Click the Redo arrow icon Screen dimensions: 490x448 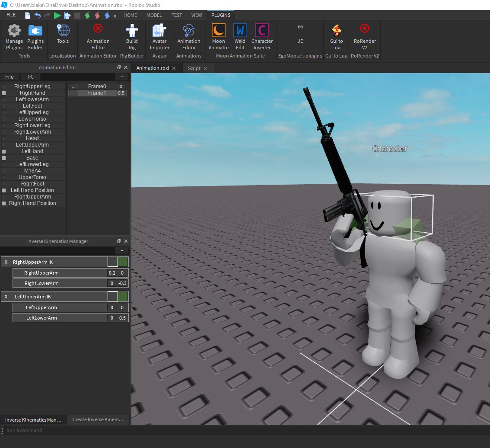47,15
